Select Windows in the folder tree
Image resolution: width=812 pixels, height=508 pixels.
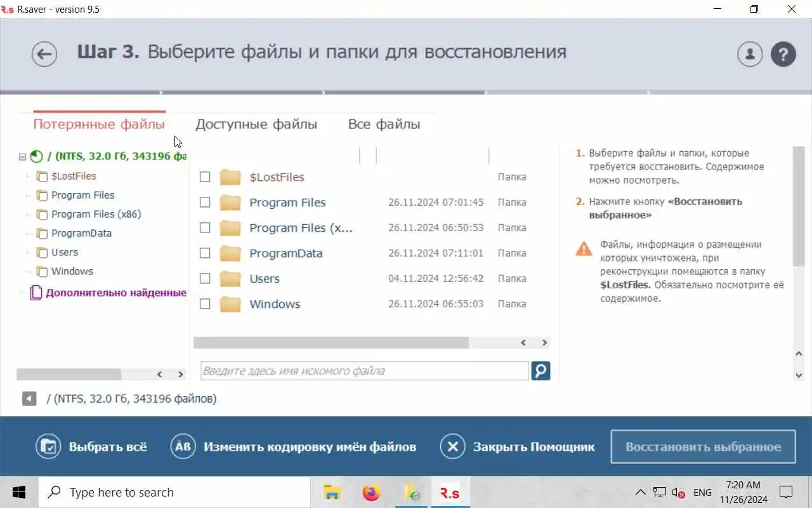tap(72, 271)
